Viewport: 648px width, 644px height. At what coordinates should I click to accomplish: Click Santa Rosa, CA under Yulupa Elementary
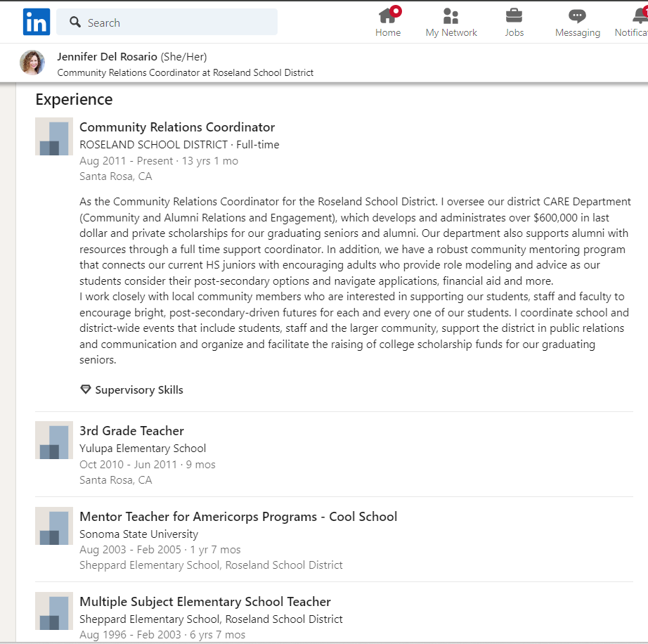(116, 480)
